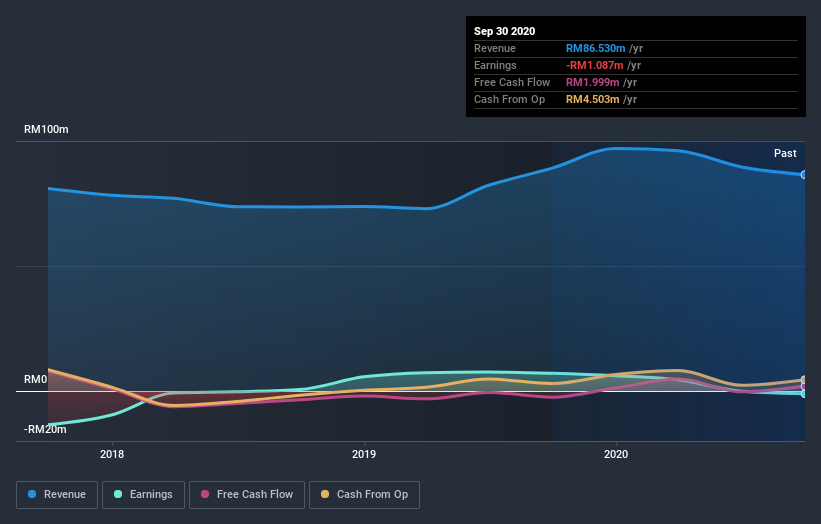Click the RM86.530m revenue value
The width and height of the screenshot is (821, 524).
click(x=595, y=48)
